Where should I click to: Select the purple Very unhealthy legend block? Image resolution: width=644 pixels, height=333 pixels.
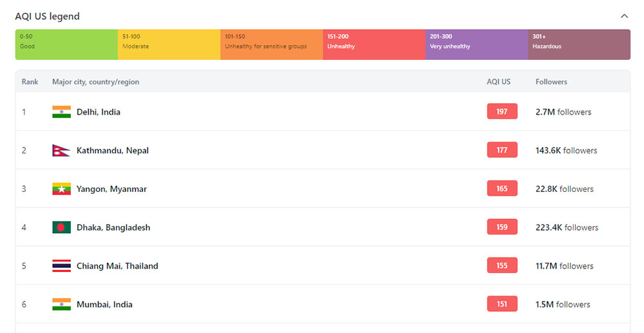click(x=477, y=44)
